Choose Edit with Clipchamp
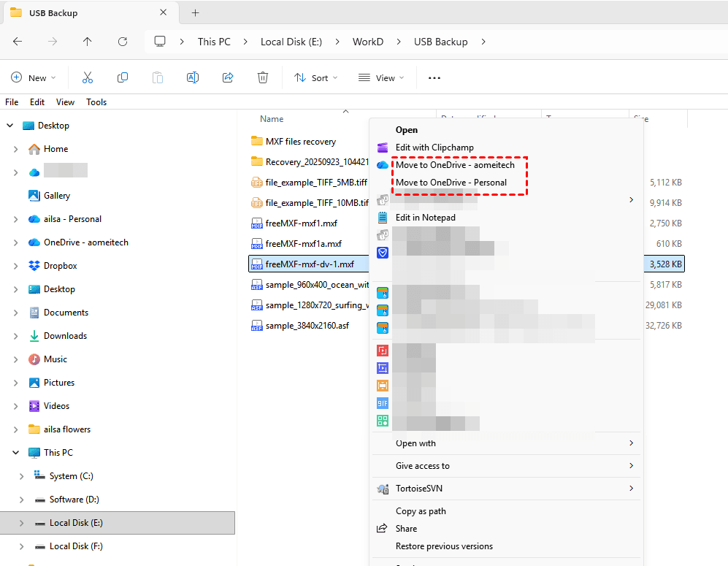The width and height of the screenshot is (728, 566). pyautogui.click(x=434, y=148)
